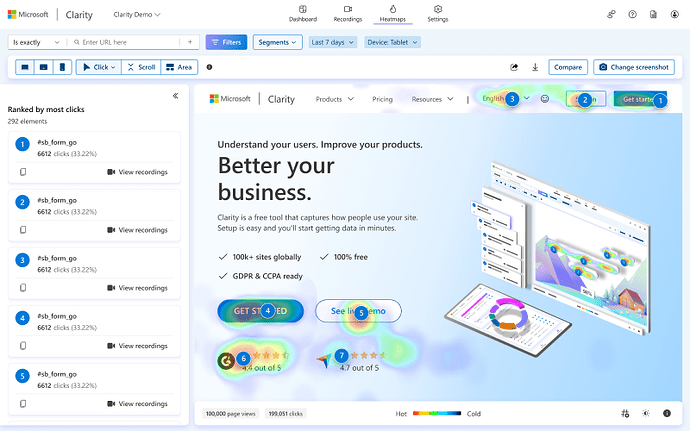Copy selector icon for element rank 5
This screenshot has width=690, height=431.
(x=23, y=404)
